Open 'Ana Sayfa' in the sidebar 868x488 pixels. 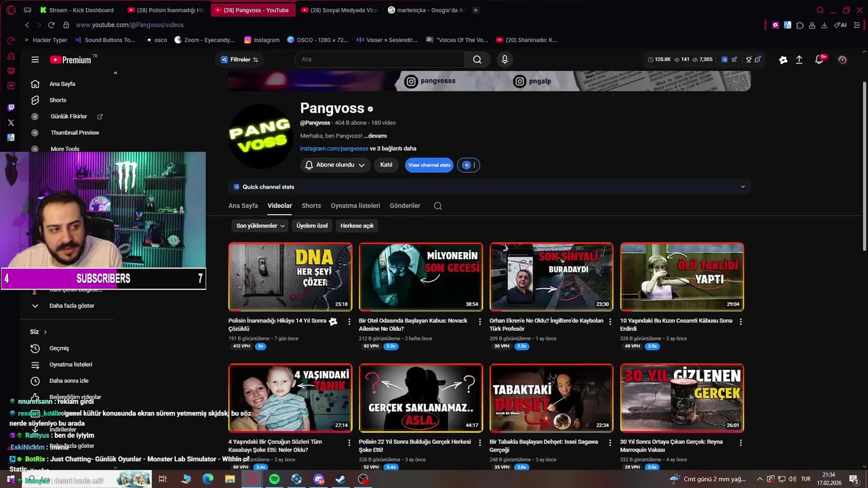pyautogui.click(x=62, y=84)
